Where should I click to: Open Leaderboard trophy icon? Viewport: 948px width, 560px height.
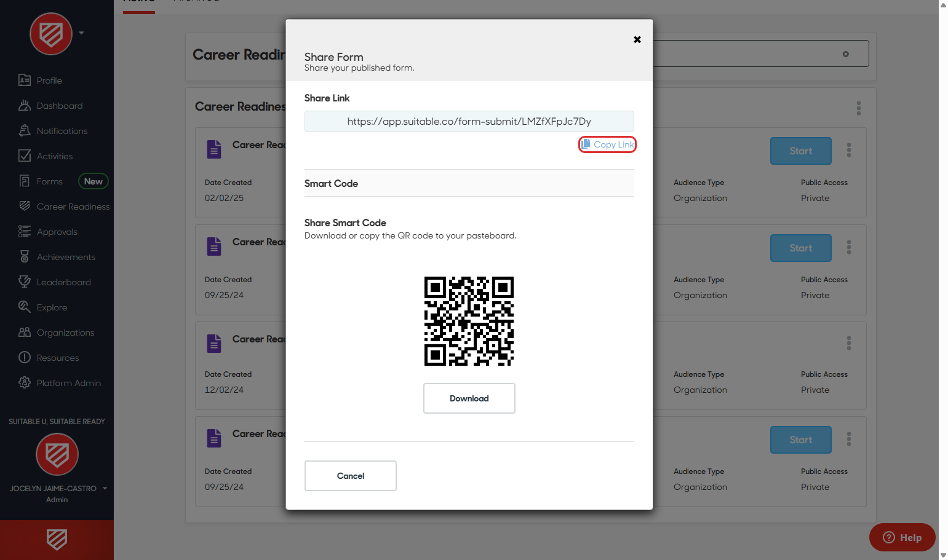[x=25, y=282]
